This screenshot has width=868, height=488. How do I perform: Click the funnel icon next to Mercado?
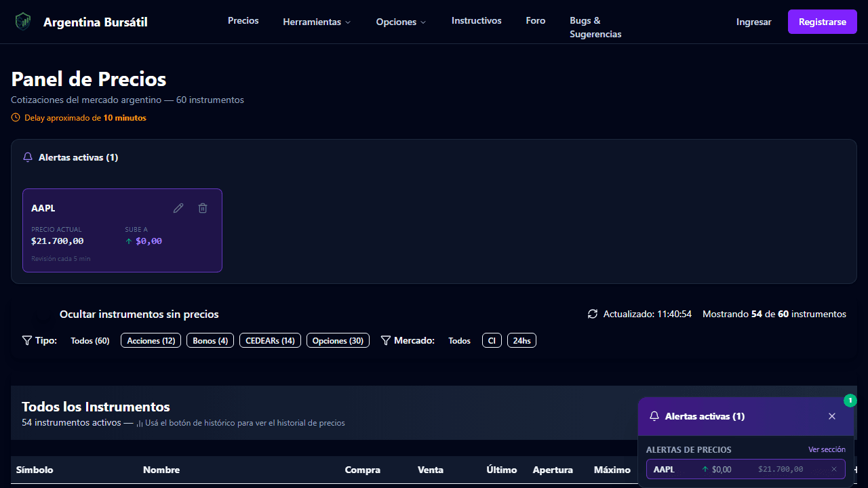tap(386, 340)
